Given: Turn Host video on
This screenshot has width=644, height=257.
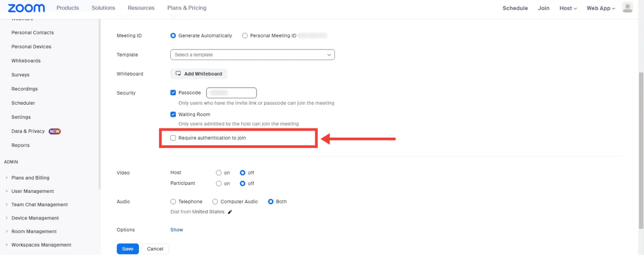Looking at the screenshot, I should 218,173.
